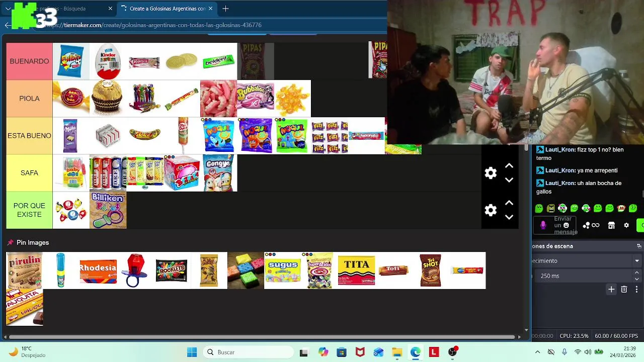This screenshot has width=644, height=362.
Task: Move POR QUE EXISTE row down
Action: point(509,217)
